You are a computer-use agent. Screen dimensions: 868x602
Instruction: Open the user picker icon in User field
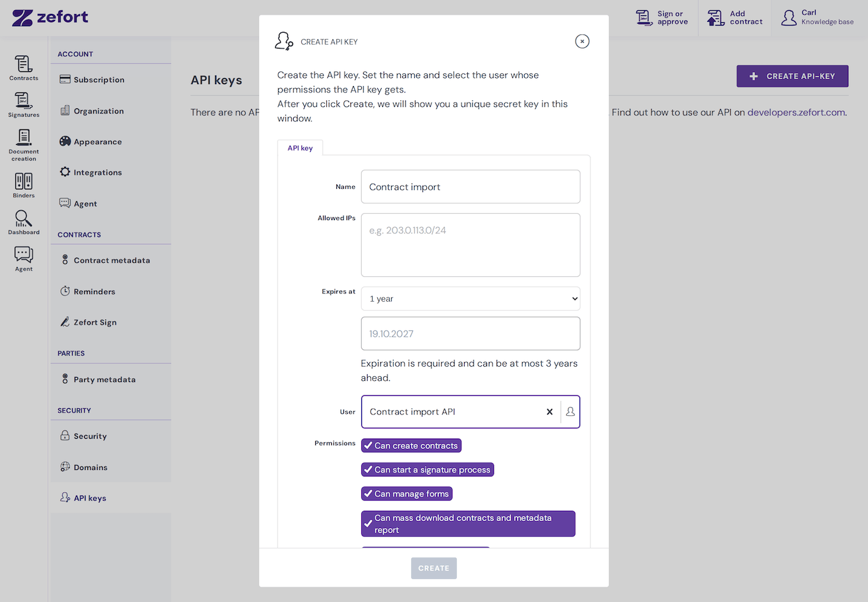571,412
